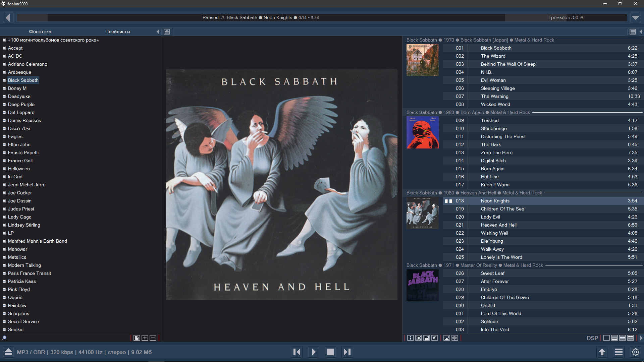Click the volume bar Громкость 50 %

[566, 17]
